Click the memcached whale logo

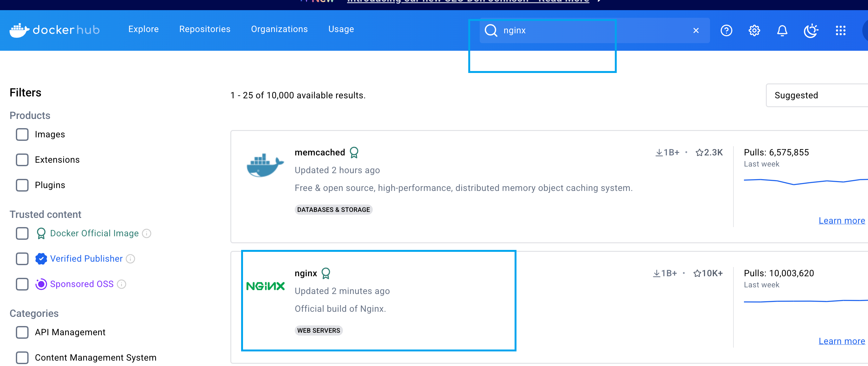[x=265, y=165]
